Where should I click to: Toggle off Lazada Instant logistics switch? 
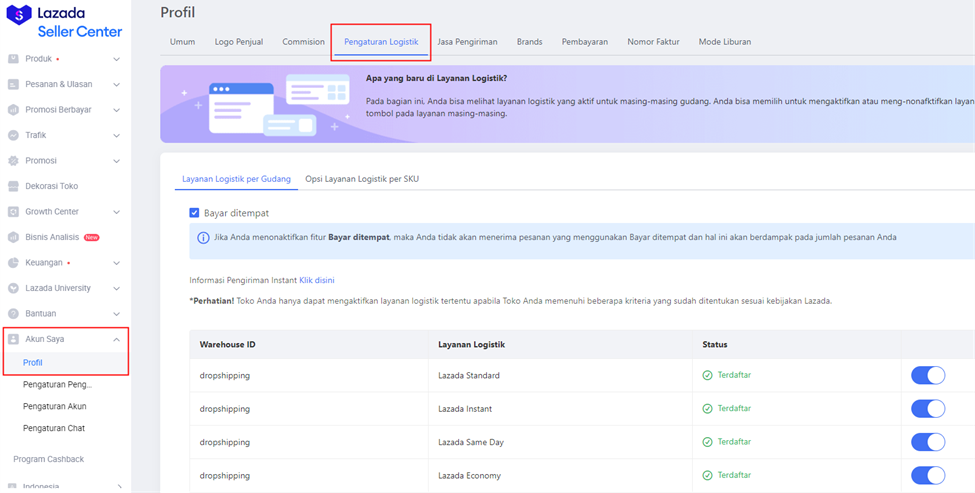(928, 409)
